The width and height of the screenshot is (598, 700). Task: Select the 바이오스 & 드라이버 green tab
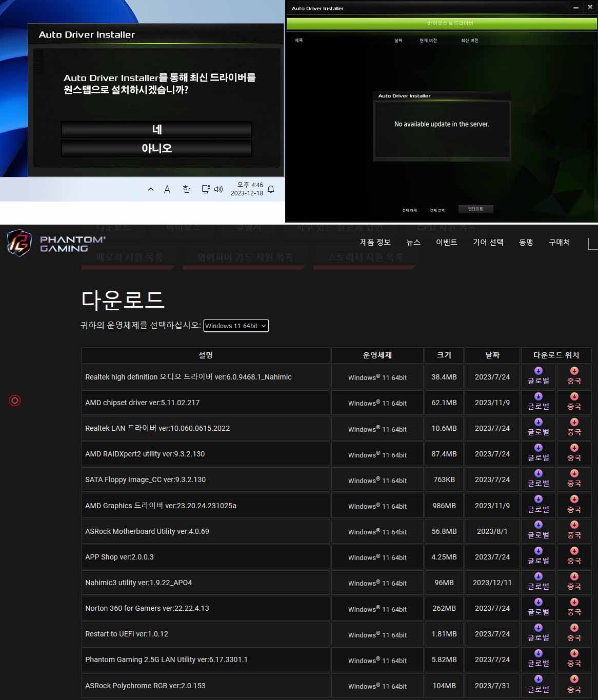[x=442, y=23]
